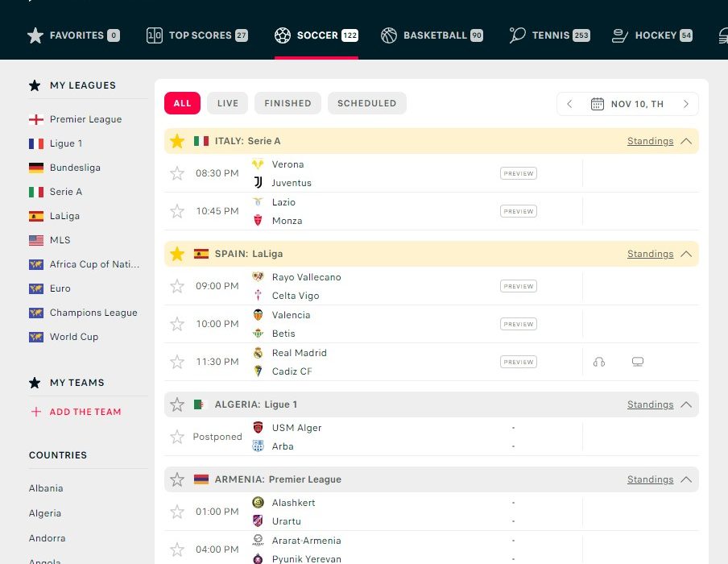Unstar the SPAIN: LaLiga section

coord(177,254)
